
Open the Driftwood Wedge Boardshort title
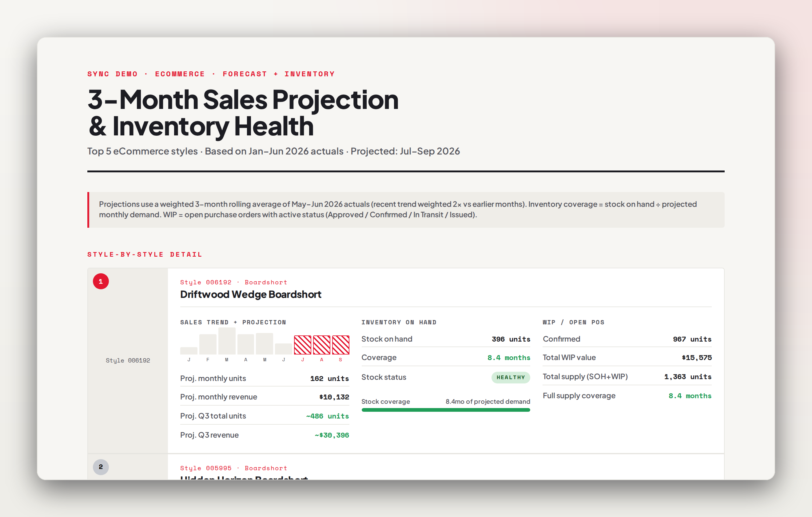251,294
